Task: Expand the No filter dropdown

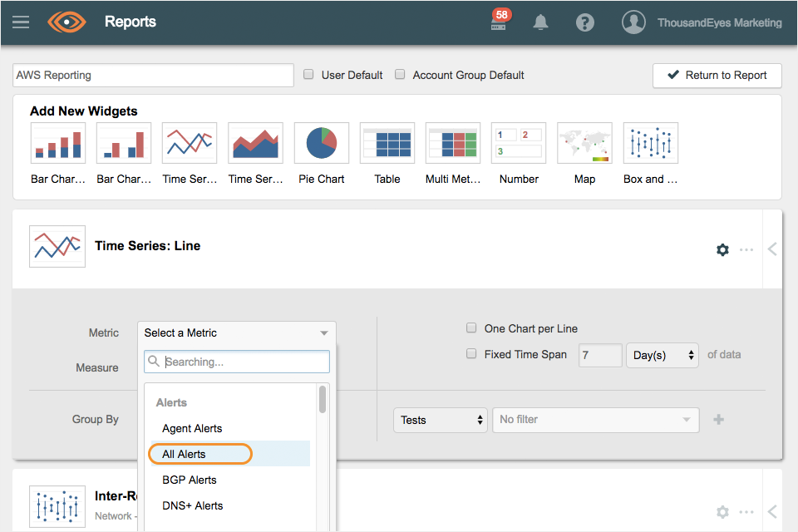Action: click(x=595, y=420)
